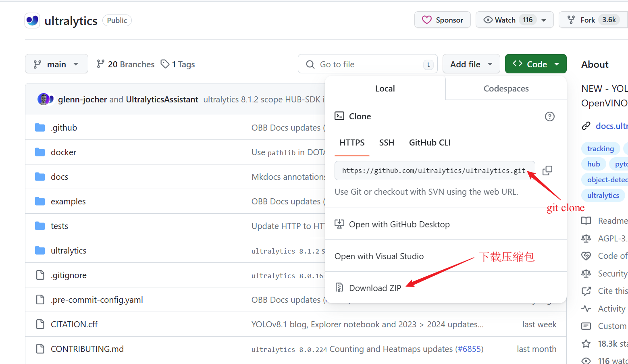
Task: Select the SSH clone tab
Action: point(387,143)
